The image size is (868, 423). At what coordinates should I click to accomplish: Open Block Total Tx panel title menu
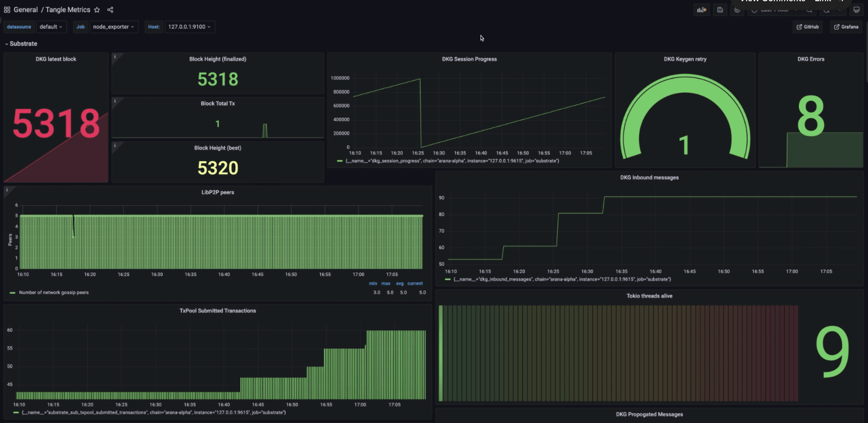coord(218,104)
